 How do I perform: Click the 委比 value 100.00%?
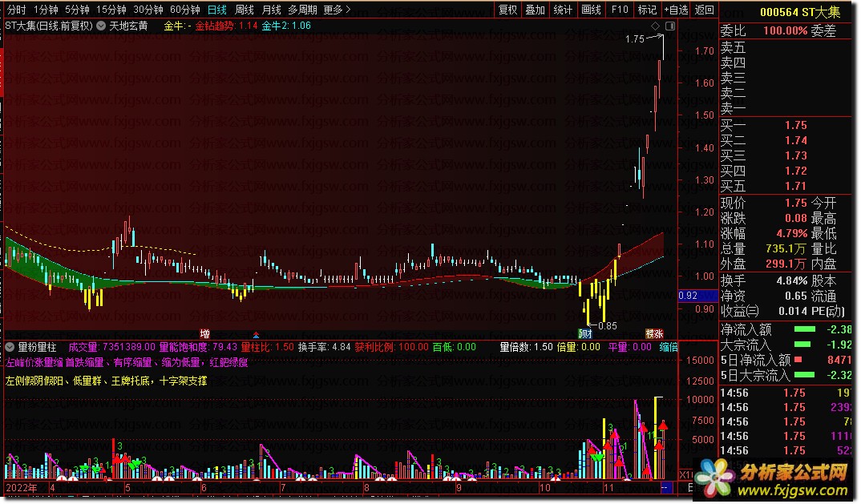[785, 31]
